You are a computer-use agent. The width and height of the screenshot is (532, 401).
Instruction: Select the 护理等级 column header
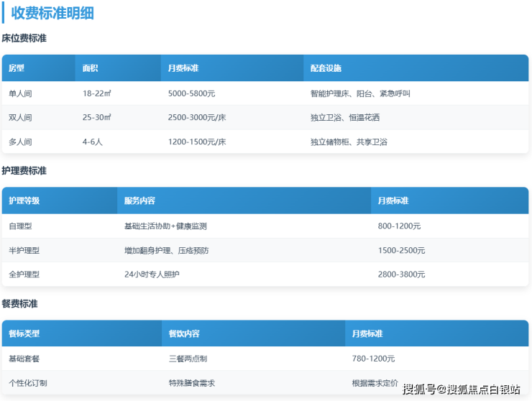click(x=24, y=201)
